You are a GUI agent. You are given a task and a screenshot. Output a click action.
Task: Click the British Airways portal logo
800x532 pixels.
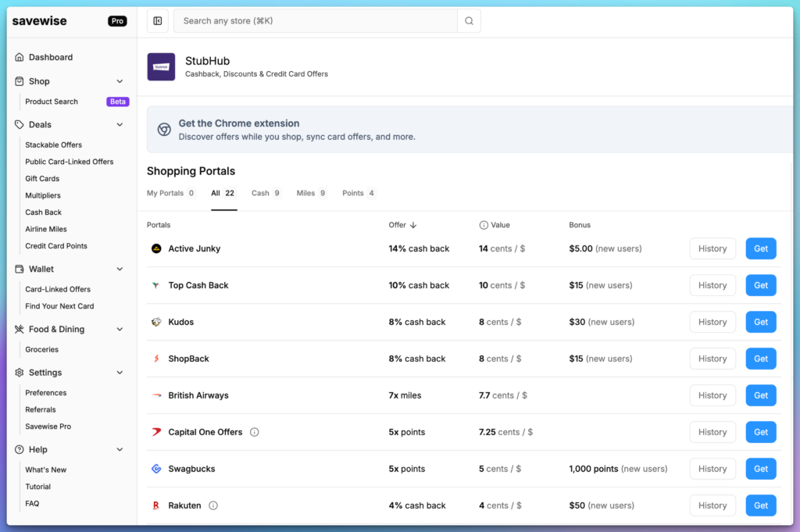coord(156,395)
